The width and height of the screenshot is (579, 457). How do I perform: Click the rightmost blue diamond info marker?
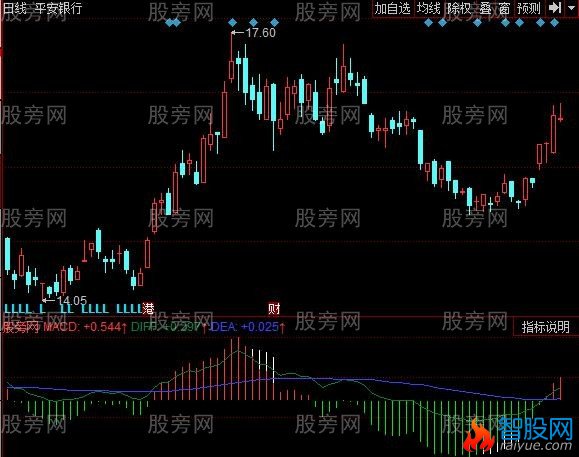coord(554,23)
